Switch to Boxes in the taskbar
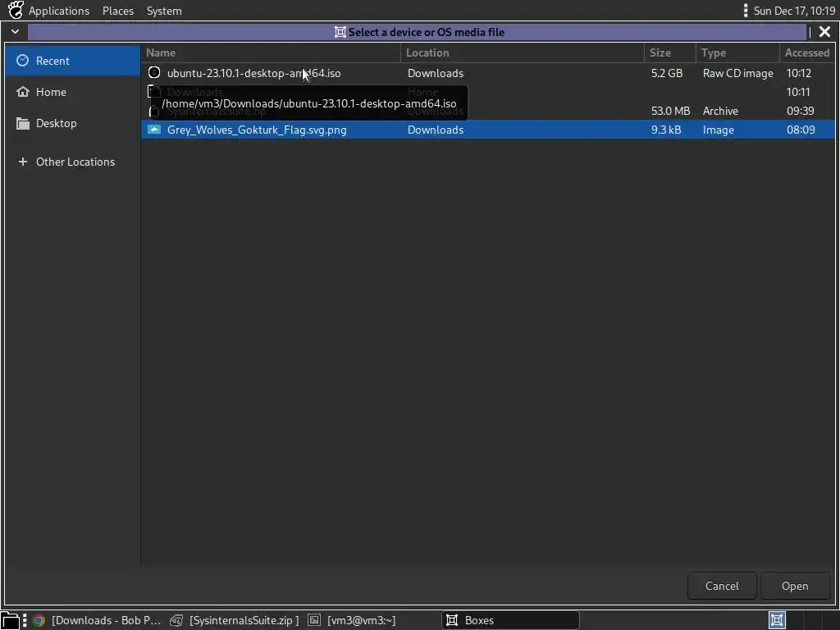Image resolution: width=840 pixels, height=630 pixels. [510, 620]
